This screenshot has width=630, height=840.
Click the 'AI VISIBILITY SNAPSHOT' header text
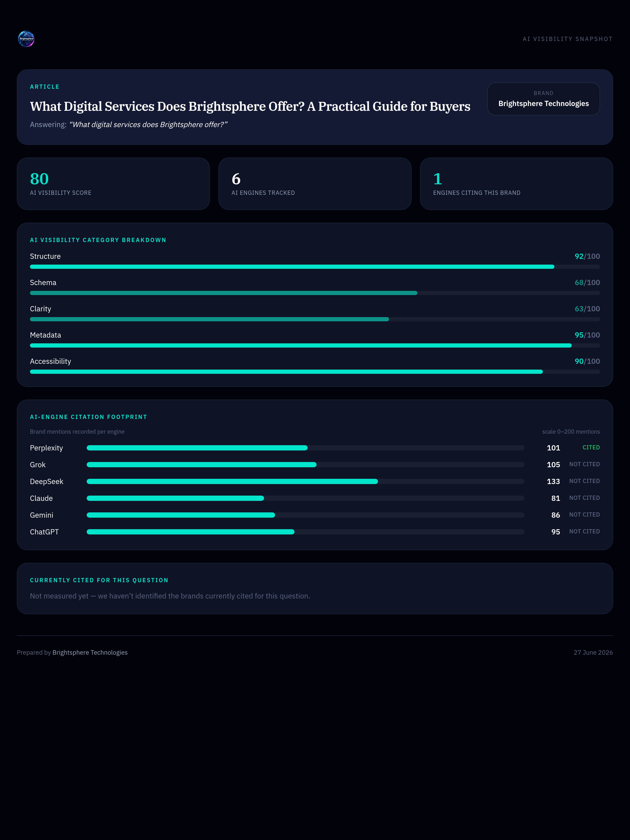pos(567,39)
